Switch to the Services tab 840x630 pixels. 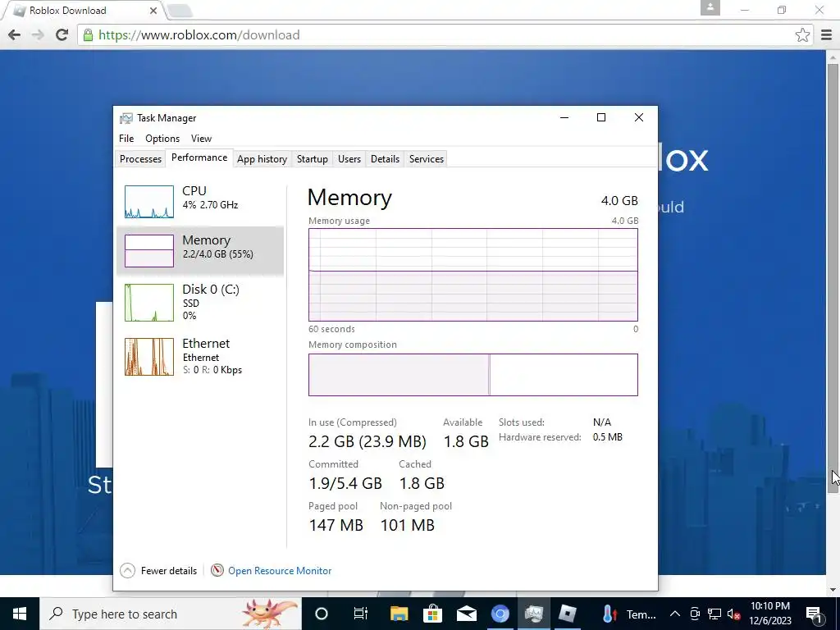(427, 158)
